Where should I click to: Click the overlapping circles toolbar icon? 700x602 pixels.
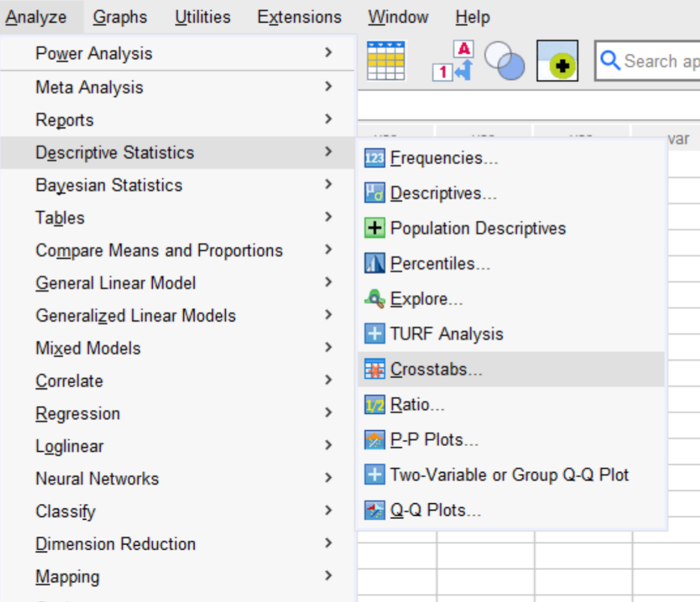click(504, 60)
